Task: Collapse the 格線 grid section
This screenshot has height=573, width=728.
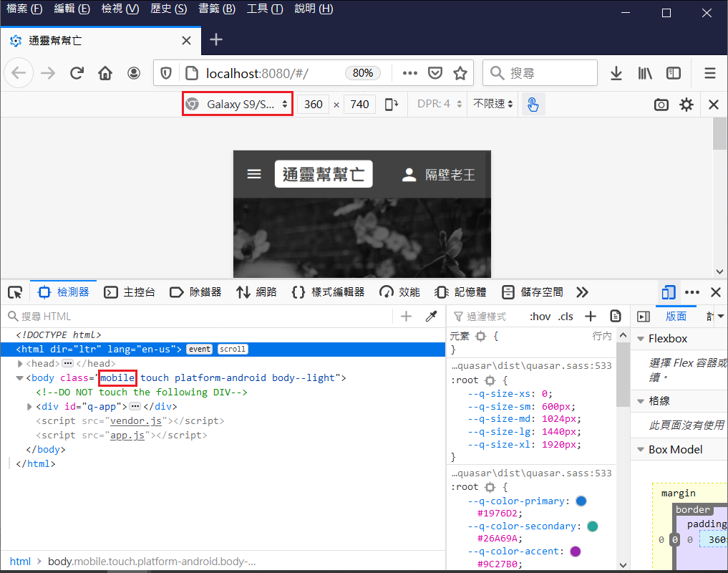Action: [641, 401]
